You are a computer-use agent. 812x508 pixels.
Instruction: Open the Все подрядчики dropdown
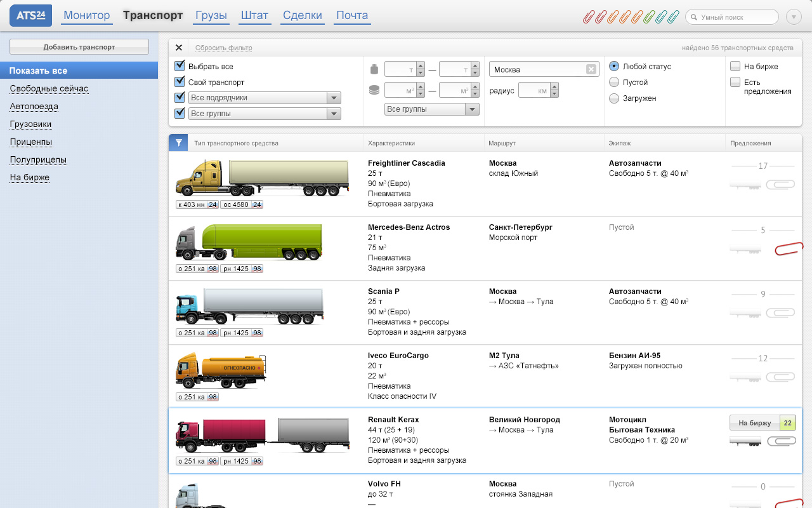(265, 98)
